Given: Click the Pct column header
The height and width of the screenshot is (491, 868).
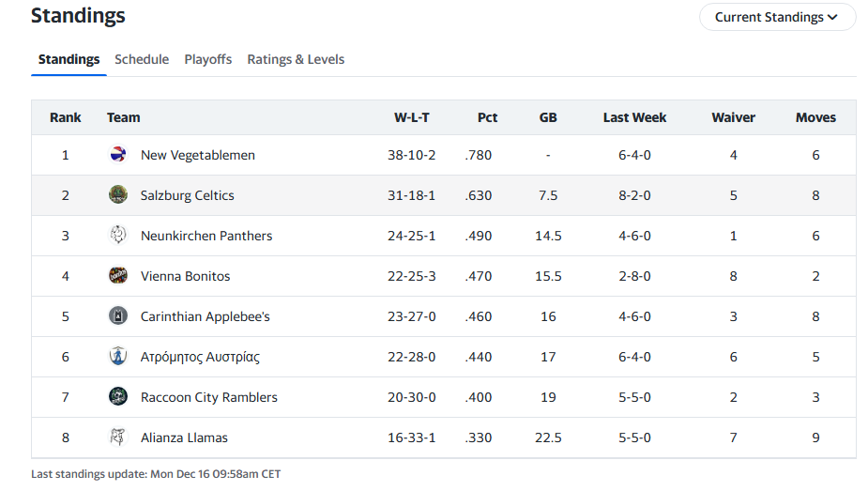Looking at the screenshot, I should [x=487, y=117].
